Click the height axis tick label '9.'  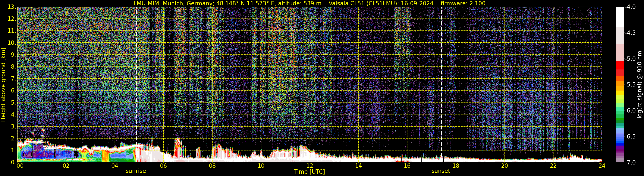point(13,55)
